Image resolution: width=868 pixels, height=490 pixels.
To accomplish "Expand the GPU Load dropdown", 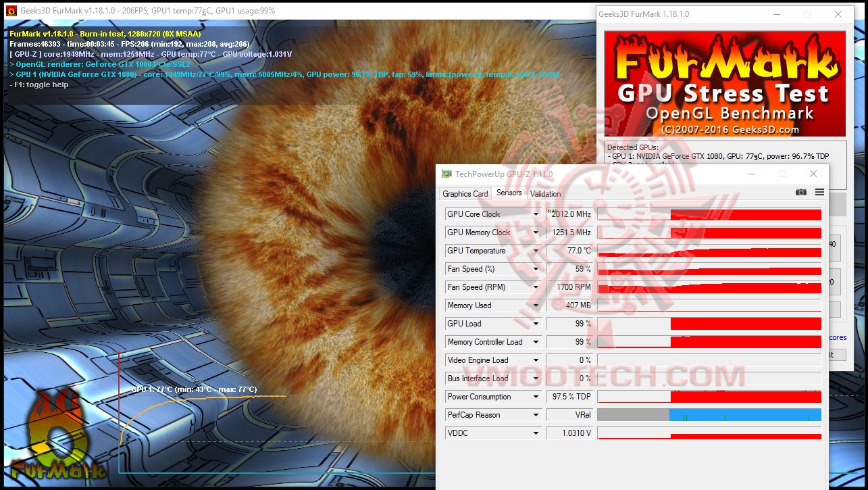I will (536, 324).
